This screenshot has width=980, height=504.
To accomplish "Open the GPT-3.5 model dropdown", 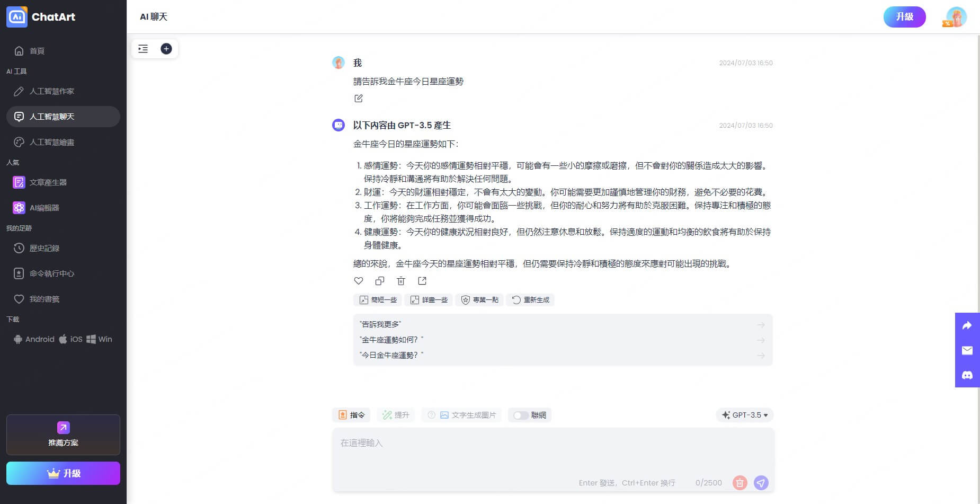I will (x=745, y=415).
